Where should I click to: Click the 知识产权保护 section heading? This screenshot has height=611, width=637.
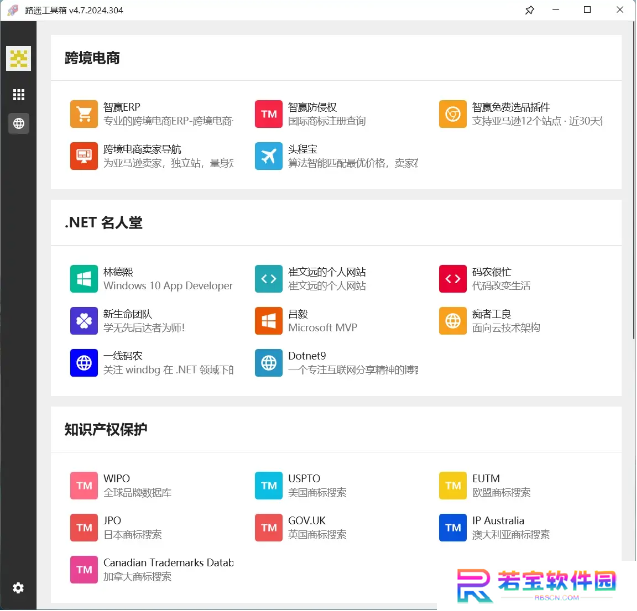tap(106, 429)
